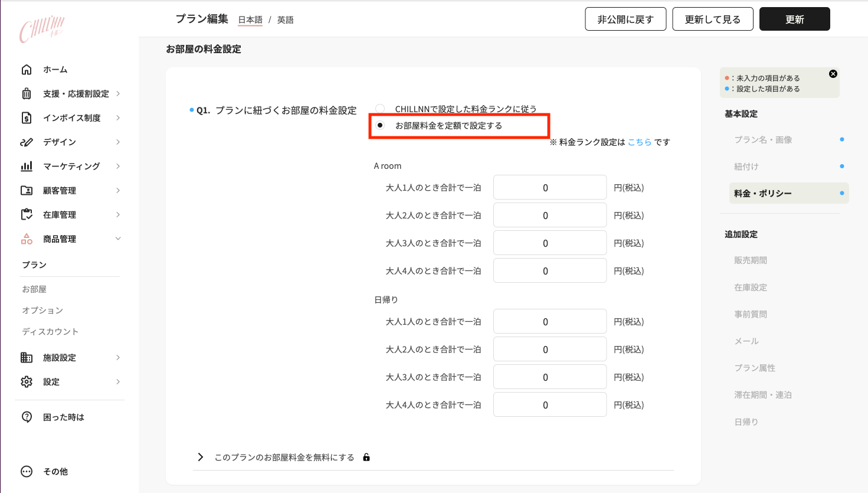The height and width of the screenshot is (493, 868).
Task: Expand the 施設設定 submenu arrow
Action: tap(118, 358)
